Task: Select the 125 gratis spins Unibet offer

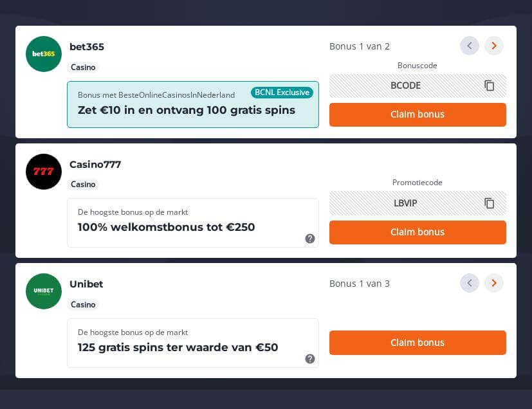Action: [178, 347]
